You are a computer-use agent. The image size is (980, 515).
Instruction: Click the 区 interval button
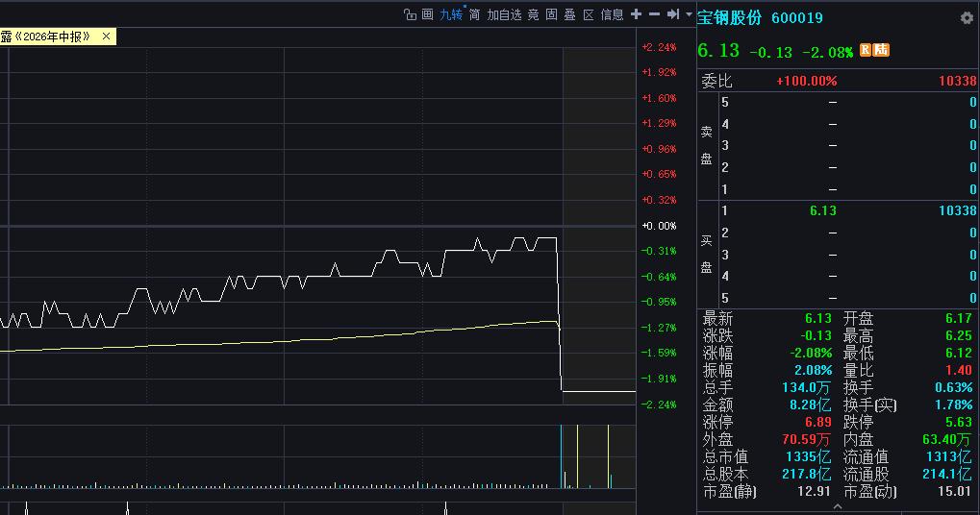tap(589, 14)
